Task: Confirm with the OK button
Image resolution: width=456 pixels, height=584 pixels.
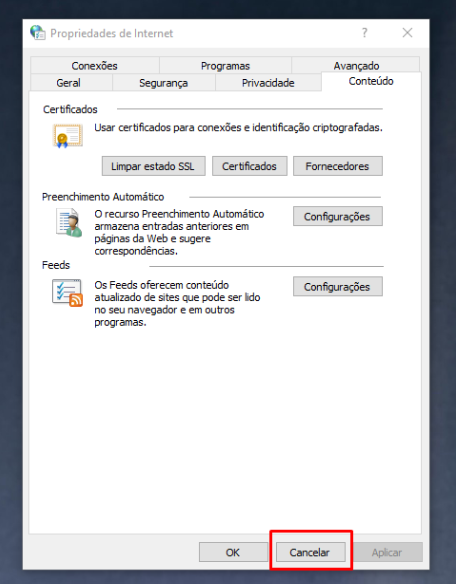Action: [x=233, y=552]
